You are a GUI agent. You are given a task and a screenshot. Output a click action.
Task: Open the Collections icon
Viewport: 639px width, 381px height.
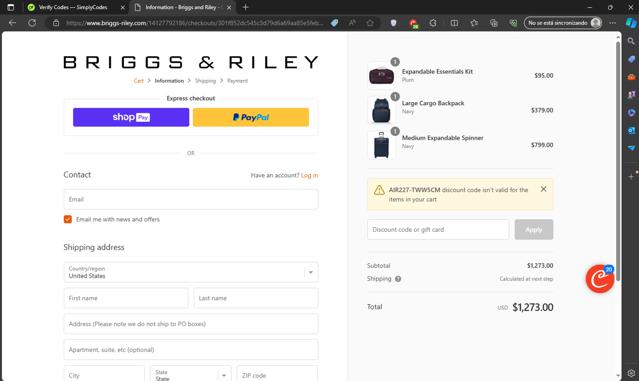[x=494, y=23]
